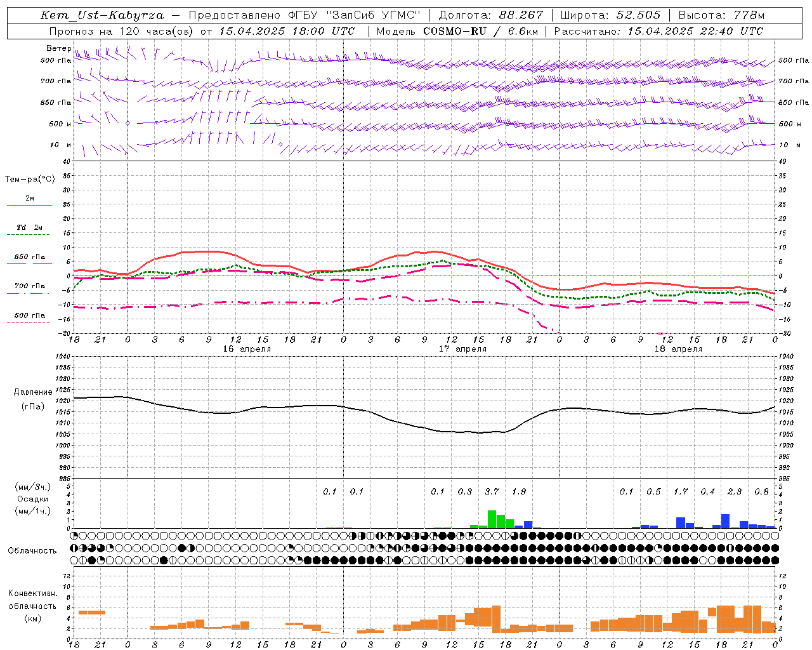Click the 10 м wind level label on the left

[60, 145]
